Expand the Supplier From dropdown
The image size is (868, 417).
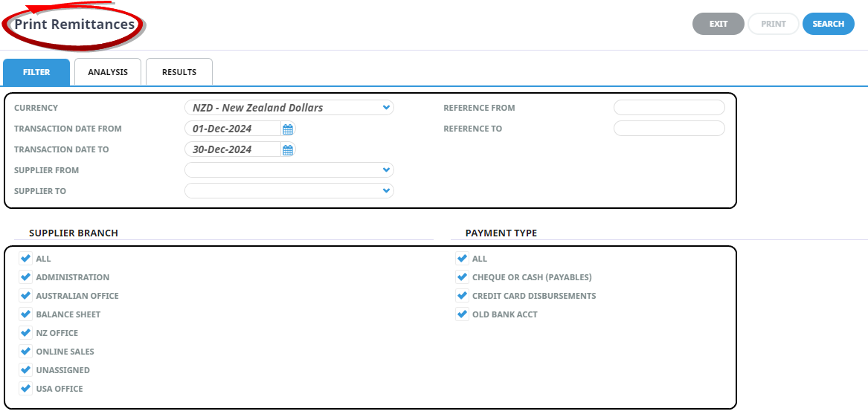click(385, 170)
